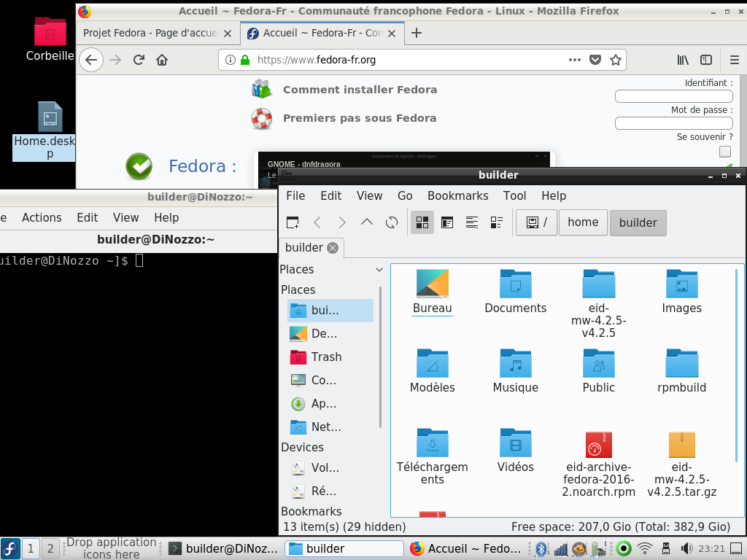The height and width of the screenshot is (560, 747).
Task: Close the Accueil Fedora-Fr tab
Action: [x=392, y=34]
